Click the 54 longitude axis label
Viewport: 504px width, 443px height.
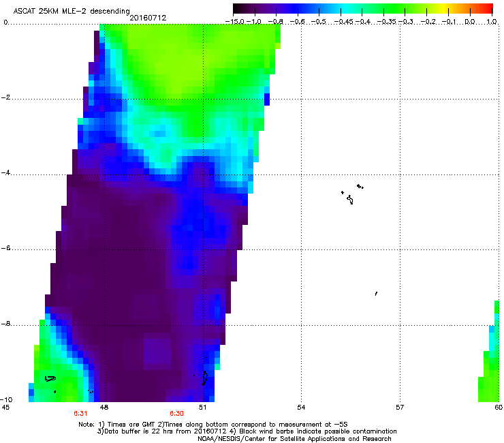click(x=301, y=408)
